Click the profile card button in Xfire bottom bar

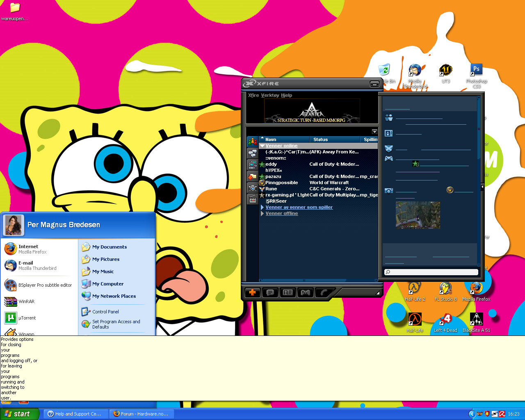(x=288, y=292)
